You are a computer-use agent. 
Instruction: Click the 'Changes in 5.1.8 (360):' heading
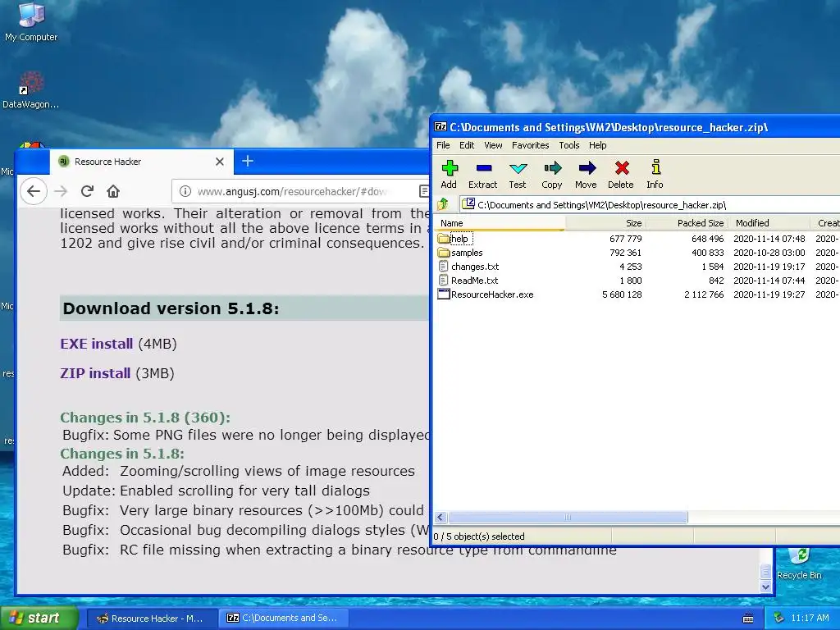[145, 418]
